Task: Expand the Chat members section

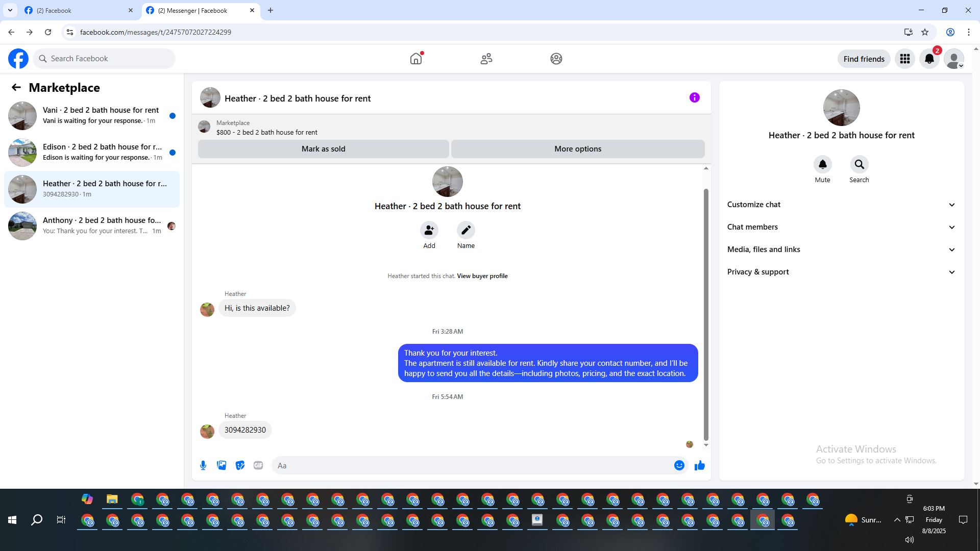Action: click(x=841, y=227)
